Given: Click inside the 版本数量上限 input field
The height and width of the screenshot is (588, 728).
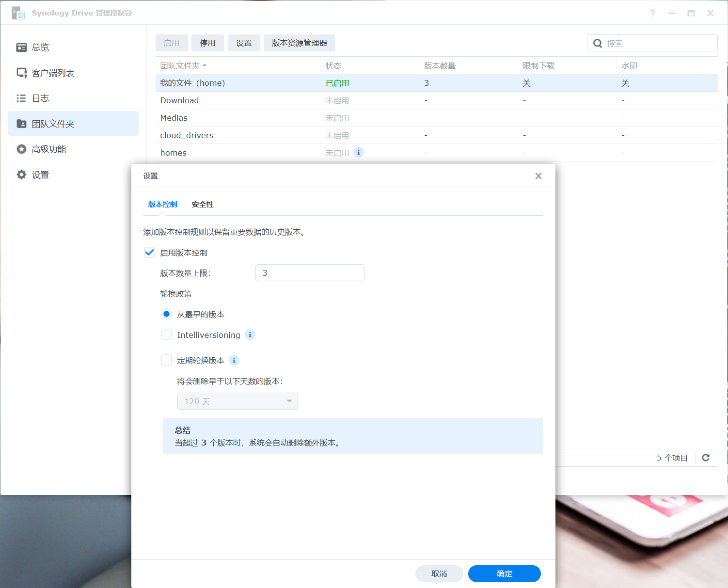Looking at the screenshot, I should 309,272.
